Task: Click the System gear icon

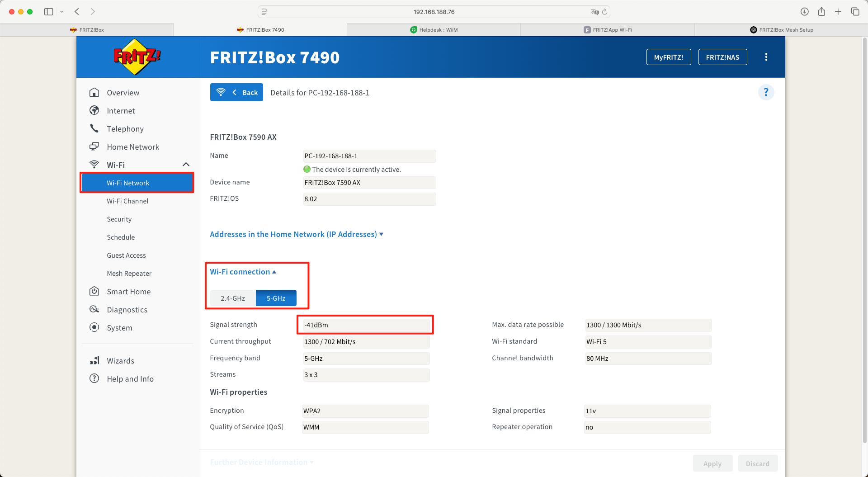Action: pyautogui.click(x=94, y=327)
